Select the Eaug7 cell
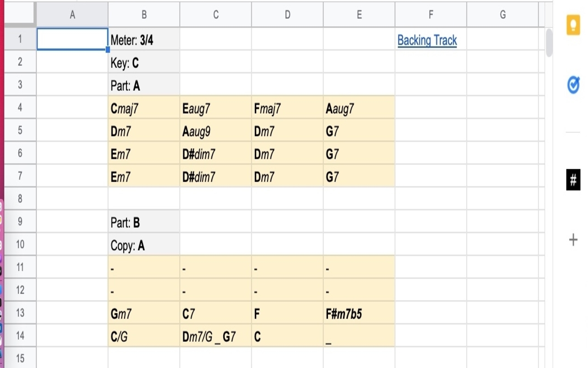The image size is (588, 368). click(215, 108)
